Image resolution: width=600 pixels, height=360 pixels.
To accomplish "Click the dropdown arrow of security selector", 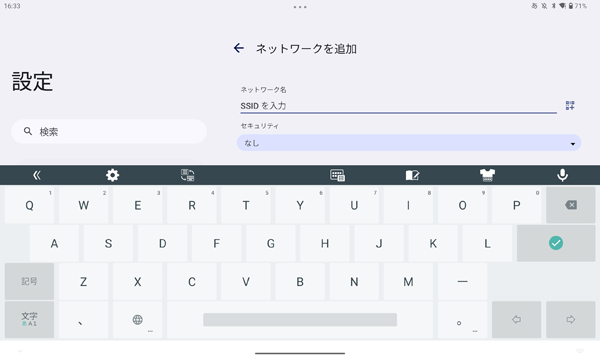I will coord(573,144).
